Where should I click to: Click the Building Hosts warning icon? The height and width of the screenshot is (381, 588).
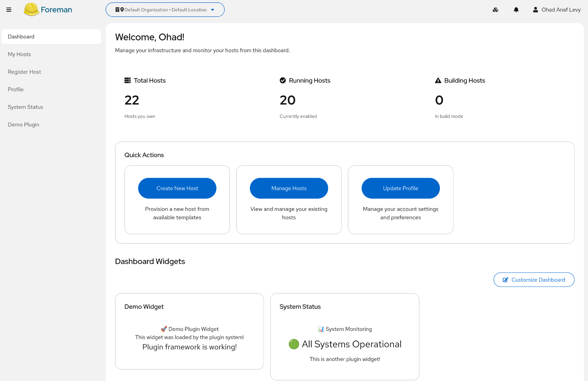(438, 80)
